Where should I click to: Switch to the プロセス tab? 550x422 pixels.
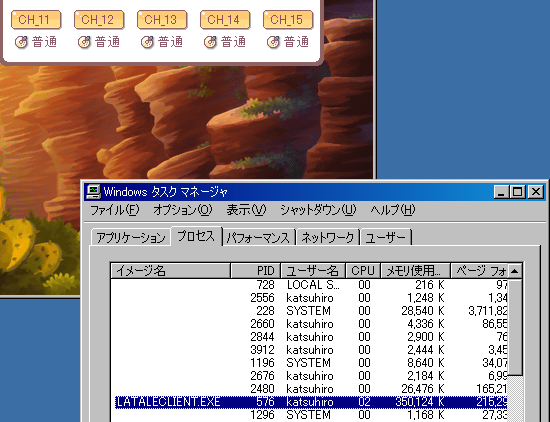pos(196,236)
